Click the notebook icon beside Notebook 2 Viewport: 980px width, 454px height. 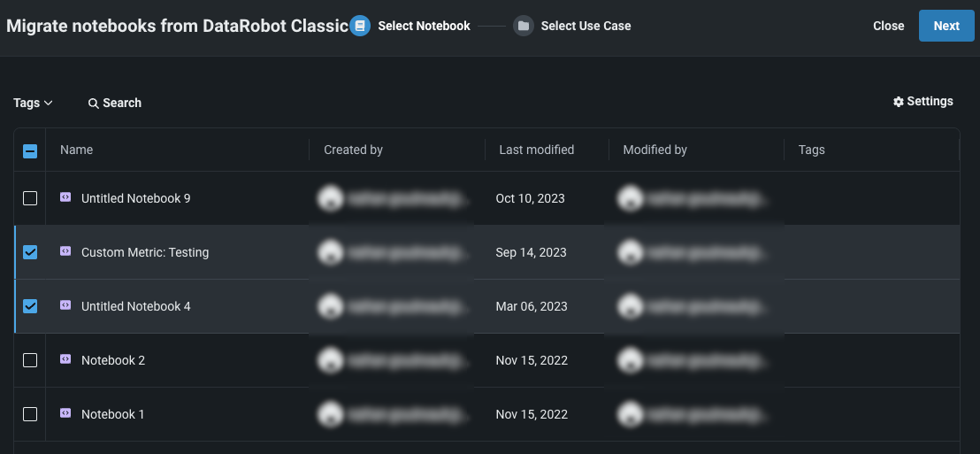[65, 360]
